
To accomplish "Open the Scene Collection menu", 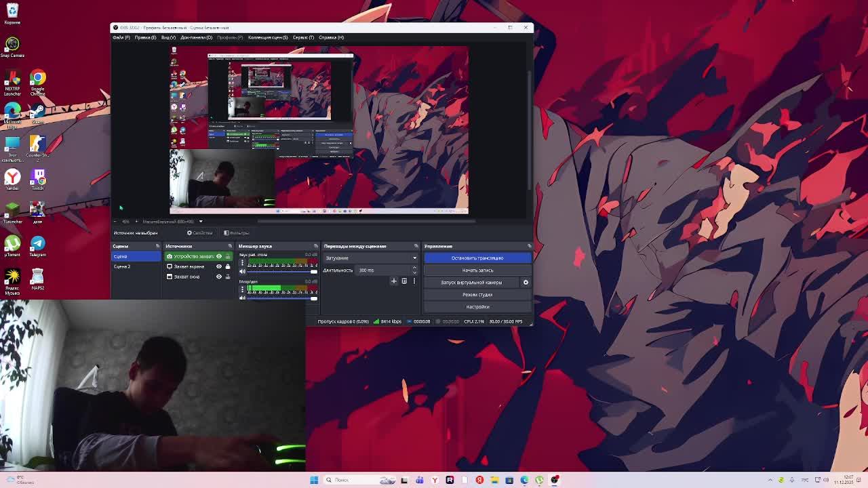I will tap(268, 37).
